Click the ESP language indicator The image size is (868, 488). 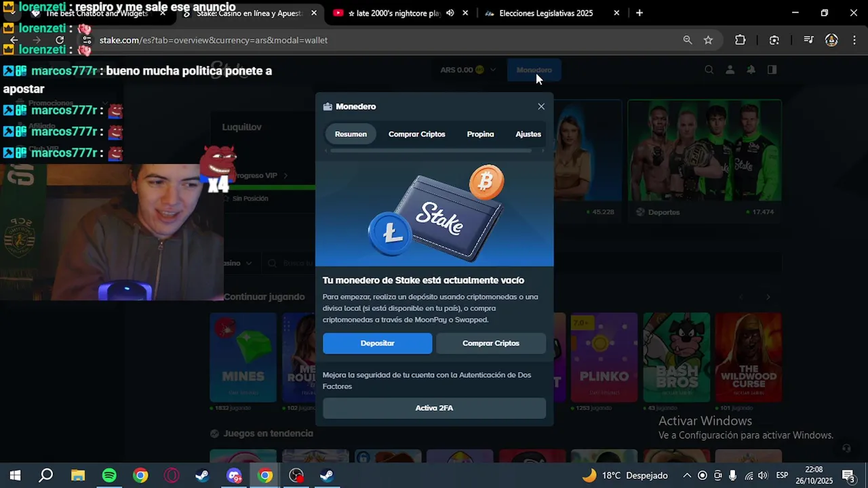tap(782, 476)
